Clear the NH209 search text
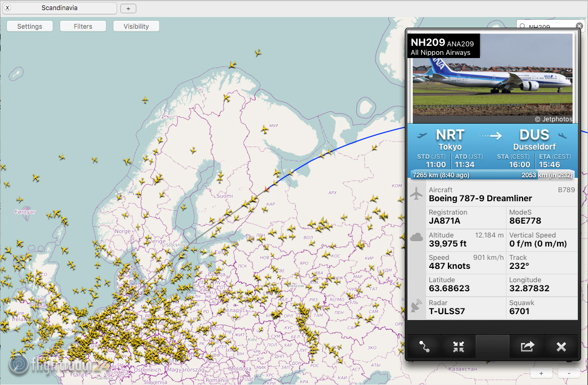 tap(579, 26)
